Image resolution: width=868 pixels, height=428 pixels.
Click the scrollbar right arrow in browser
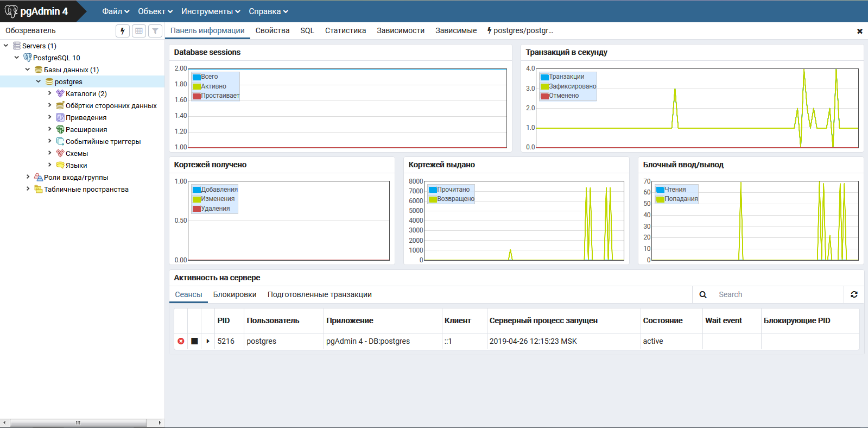160,423
